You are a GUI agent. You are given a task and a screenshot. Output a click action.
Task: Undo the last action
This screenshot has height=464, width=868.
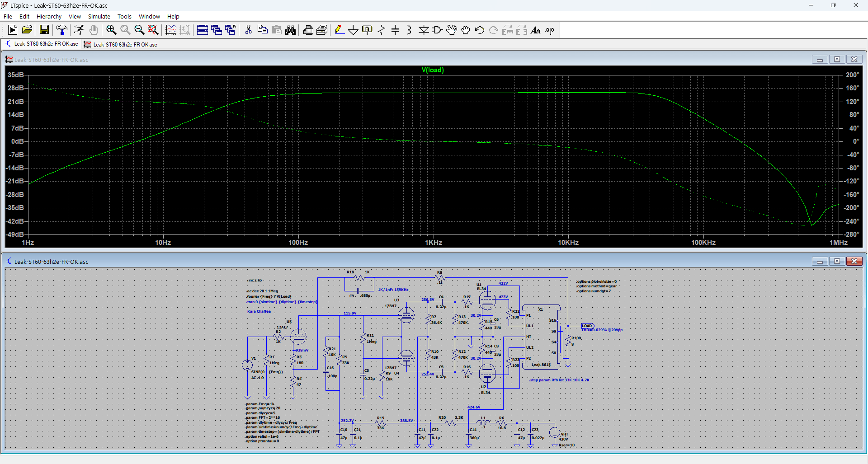(480, 30)
